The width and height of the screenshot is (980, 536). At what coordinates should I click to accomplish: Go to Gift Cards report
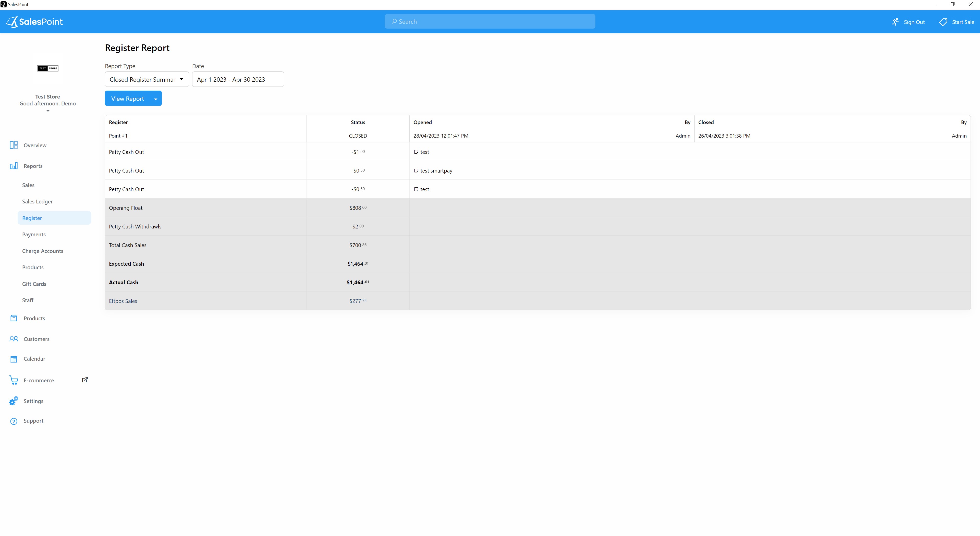click(34, 284)
